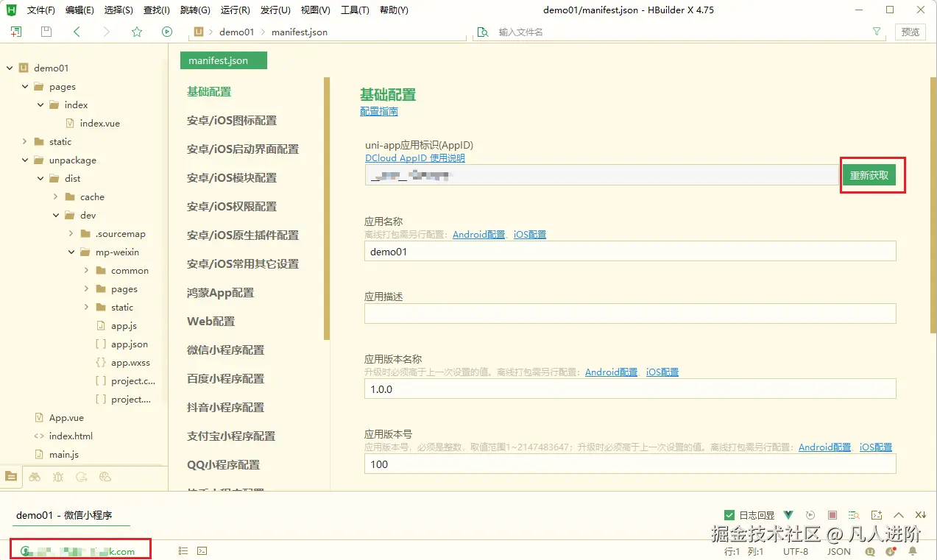Open the globe cloud panel icon
Viewport: 937px width, 560px height.
[x=105, y=477]
